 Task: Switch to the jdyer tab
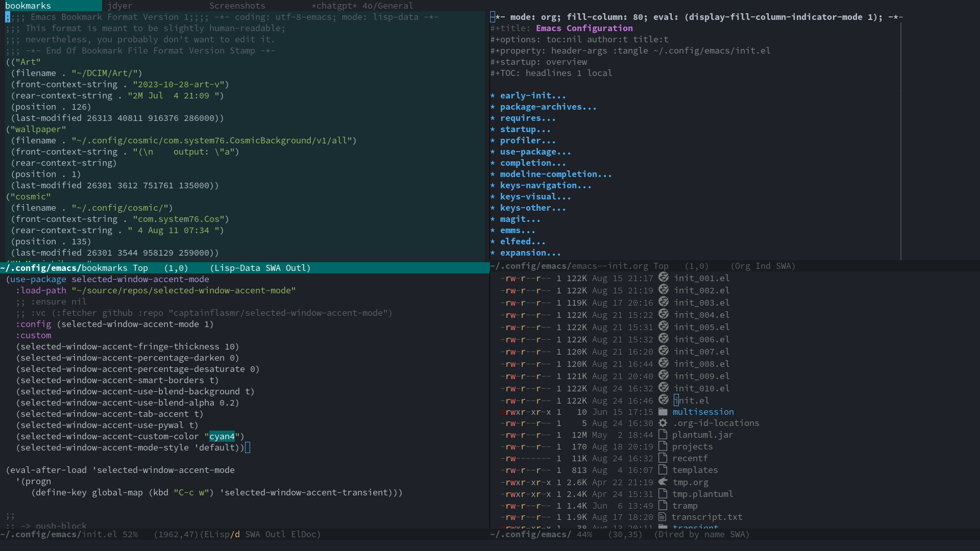119,6
